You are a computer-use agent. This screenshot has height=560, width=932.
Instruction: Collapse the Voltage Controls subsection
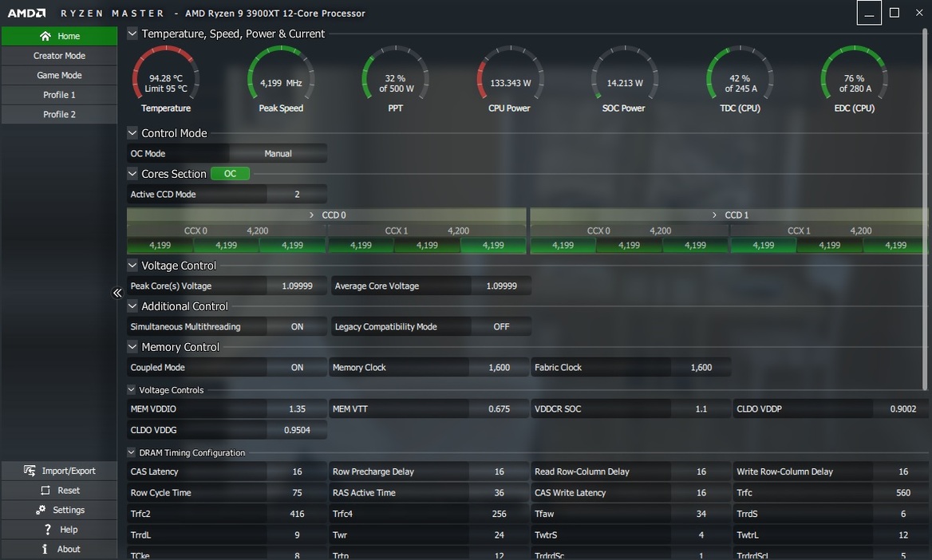[x=132, y=390]
